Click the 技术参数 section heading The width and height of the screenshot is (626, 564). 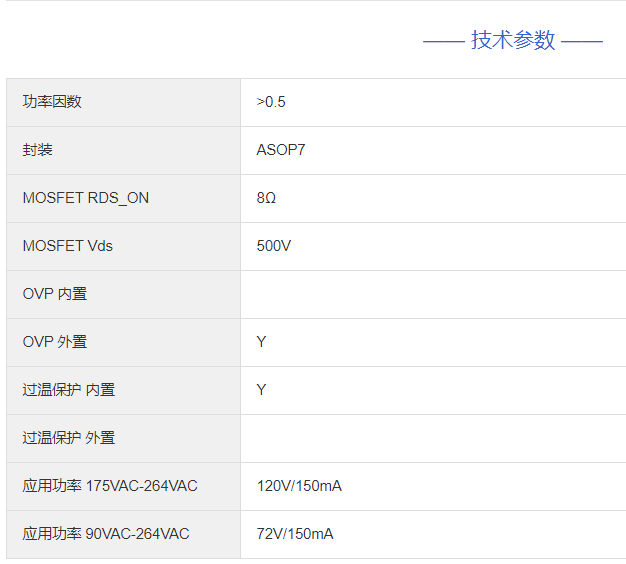pyautogui.click(x=513, y=40)
